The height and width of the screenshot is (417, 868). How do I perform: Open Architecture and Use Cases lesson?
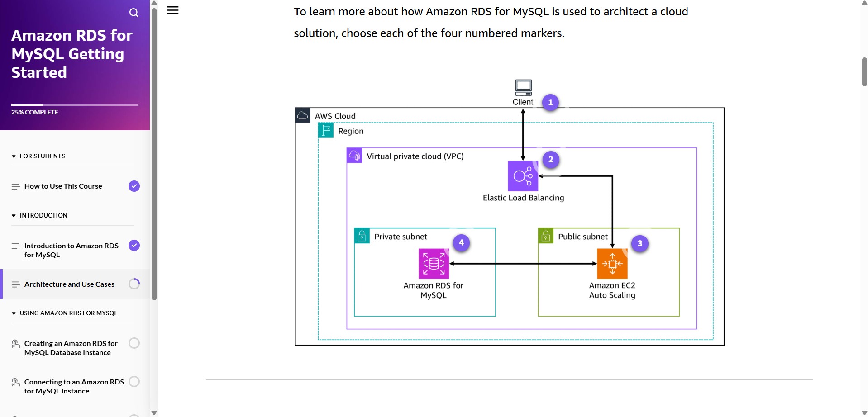coord(69,284)
